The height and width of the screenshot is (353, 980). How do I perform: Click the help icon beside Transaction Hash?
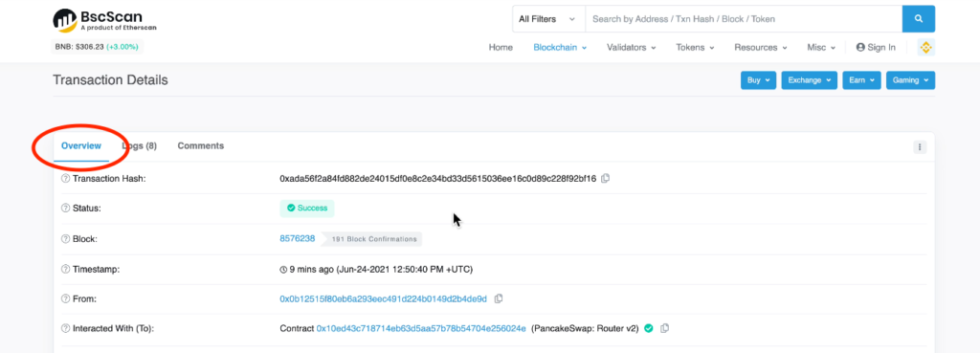coord(65,178)
